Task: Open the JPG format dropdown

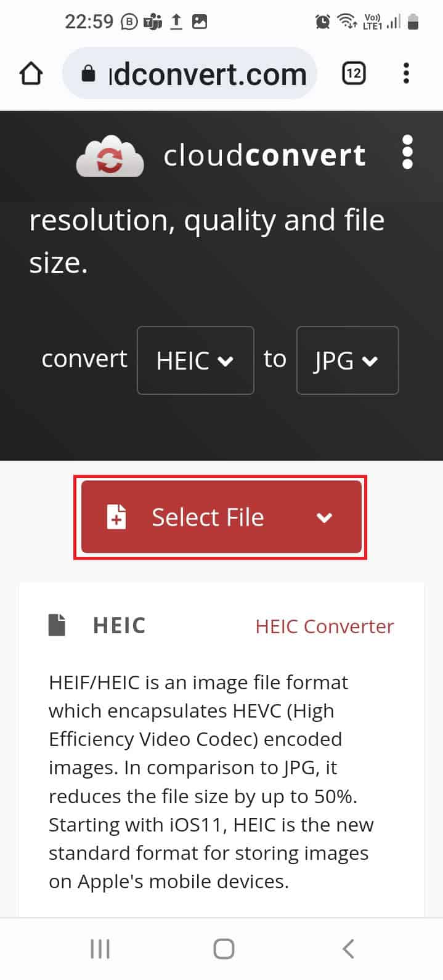Action: coord(347,360)
